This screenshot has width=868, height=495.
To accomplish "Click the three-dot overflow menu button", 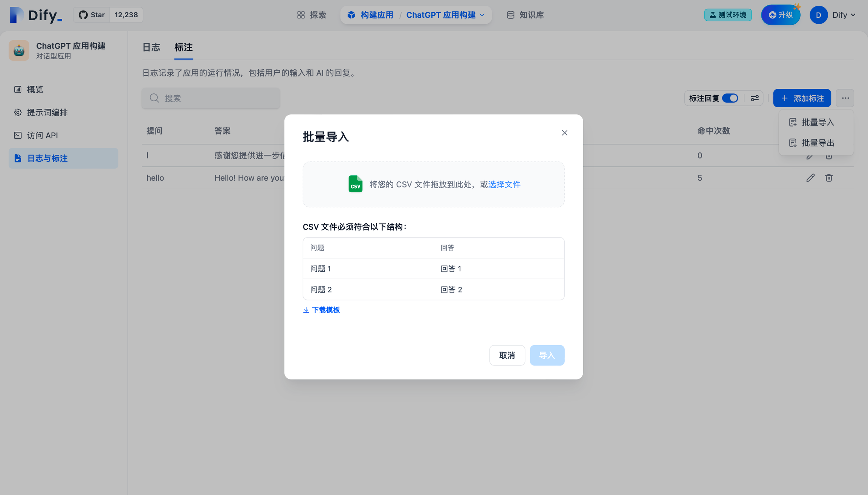I will (845, 98).
